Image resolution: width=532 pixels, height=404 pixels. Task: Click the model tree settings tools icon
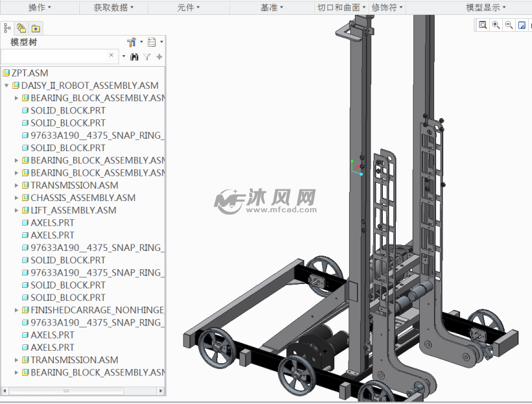click(132, 42)
